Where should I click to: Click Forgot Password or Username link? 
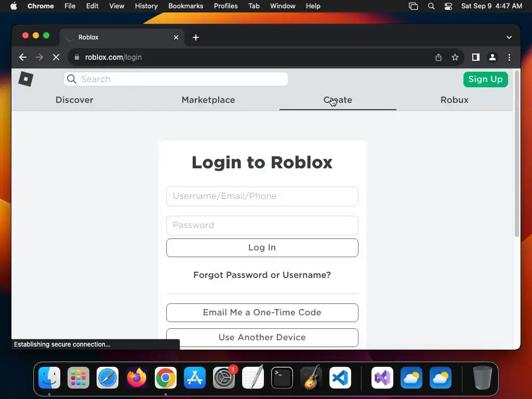tap(262, 275)
